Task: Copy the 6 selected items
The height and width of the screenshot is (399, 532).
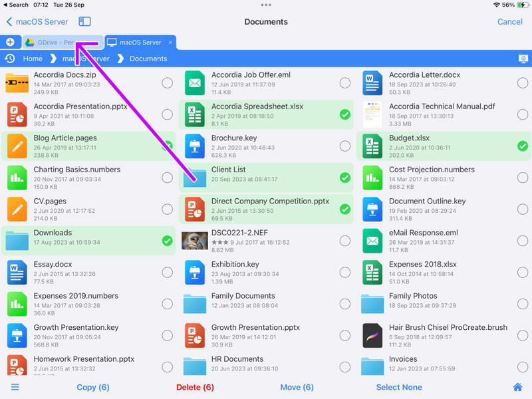Action: (93, 387)
